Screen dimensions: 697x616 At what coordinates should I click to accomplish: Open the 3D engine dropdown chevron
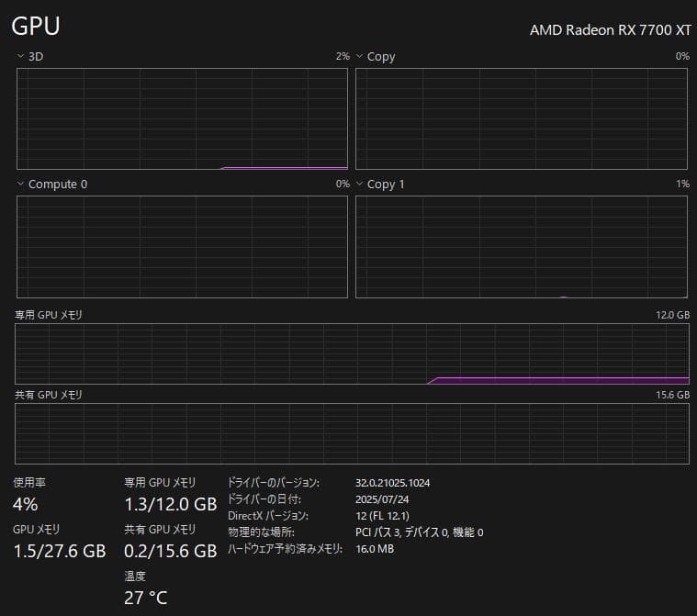[x=20, y=57]
